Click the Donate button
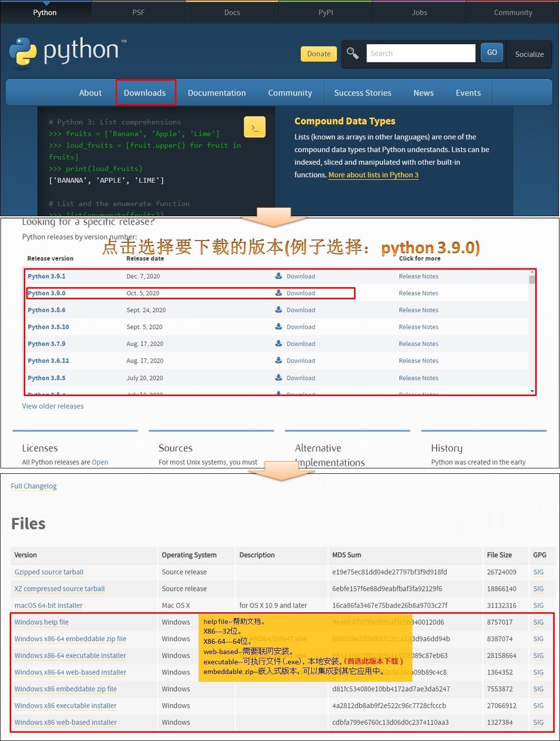The height and width of the screenshot is (741, 560). [319, 54]
